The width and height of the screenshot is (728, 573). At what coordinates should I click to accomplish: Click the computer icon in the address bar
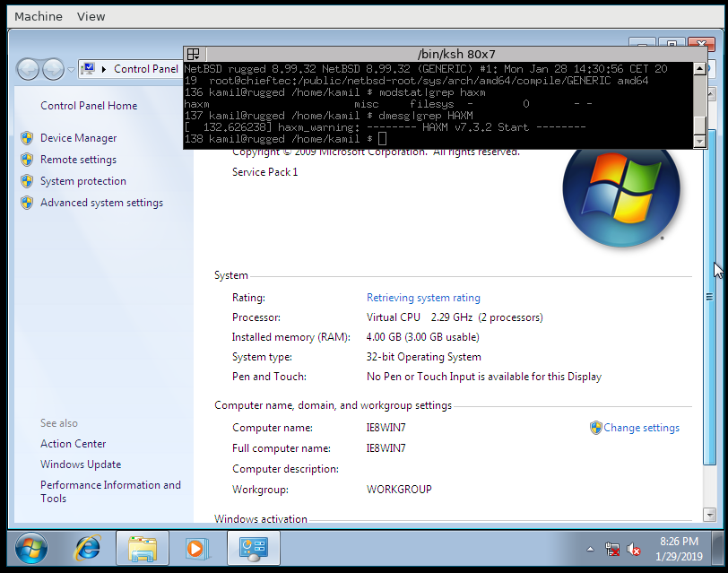click(88, 69)
